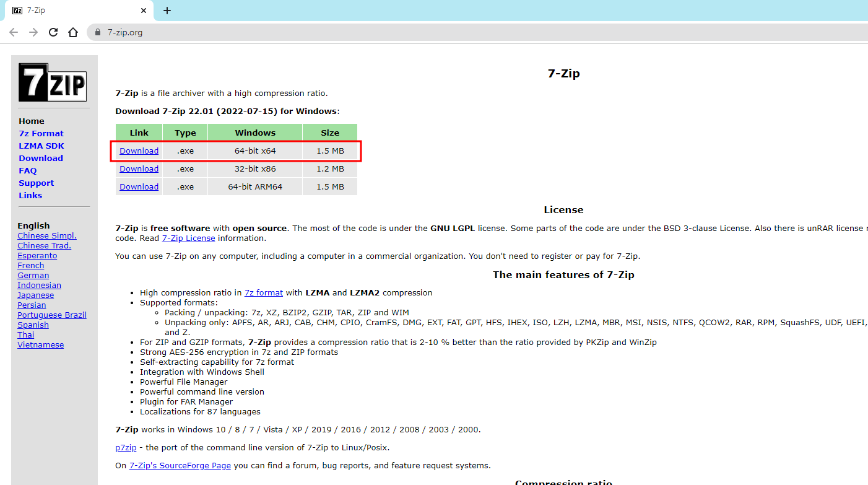
Task: Open a new tab with the plus button
Action: (x=167, y=11)
